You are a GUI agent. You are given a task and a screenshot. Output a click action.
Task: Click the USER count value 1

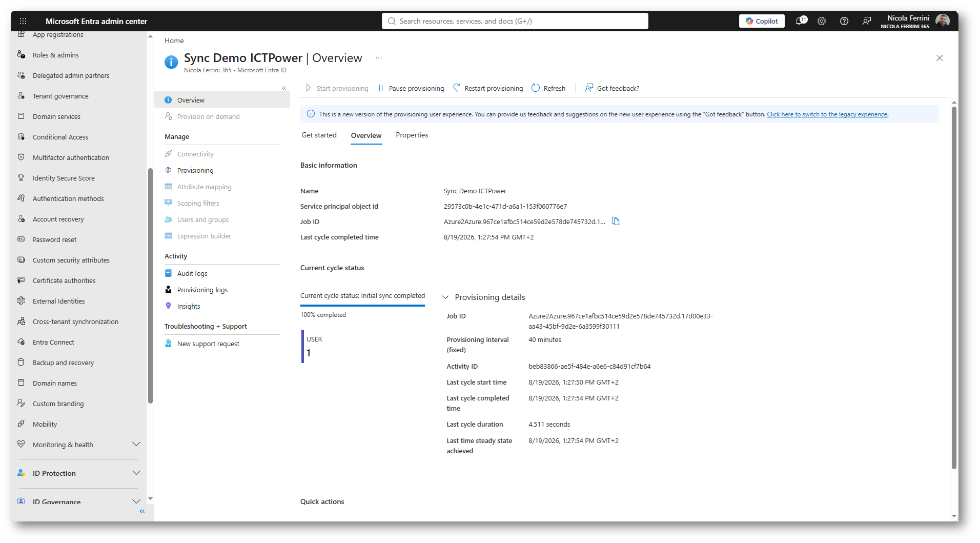pyautogui.click(x=309, y=353)
